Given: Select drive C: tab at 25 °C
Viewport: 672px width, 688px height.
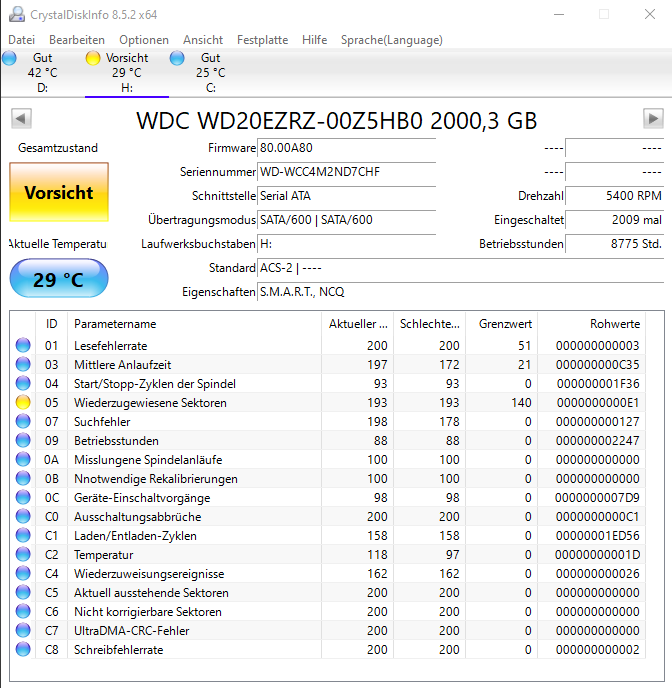Looking at the screenshot, I should [x=211, y=73].
